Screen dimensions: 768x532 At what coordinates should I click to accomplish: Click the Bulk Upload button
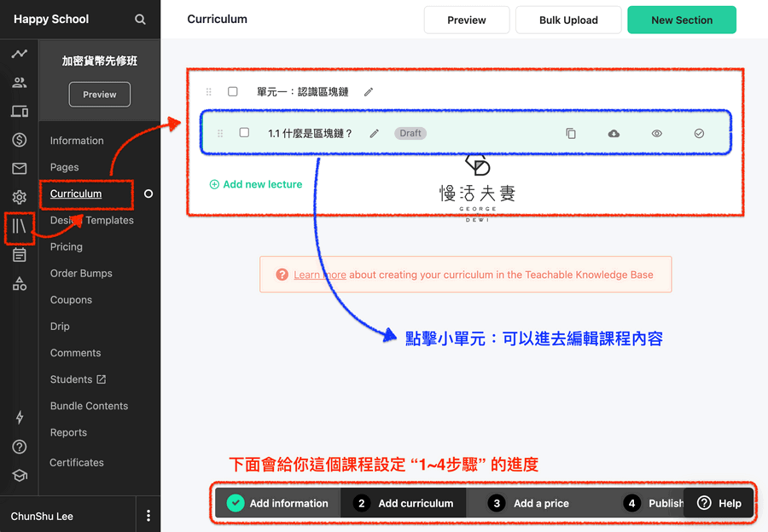pos(568,20)
